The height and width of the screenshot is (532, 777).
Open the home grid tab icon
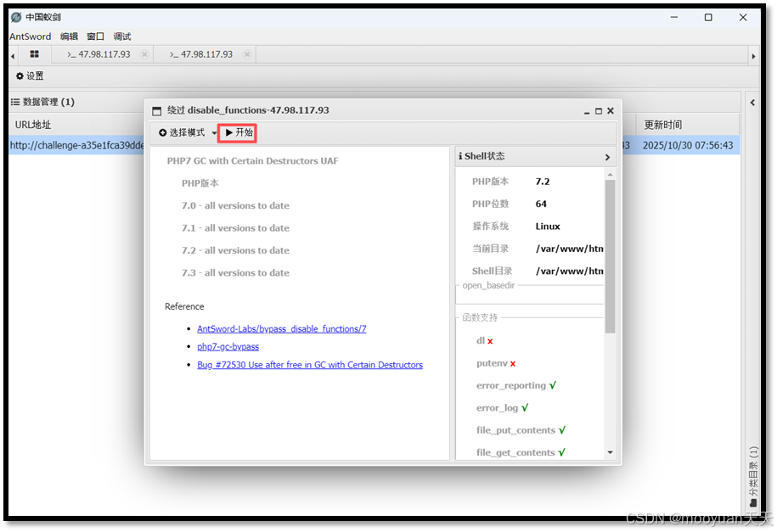34,54
